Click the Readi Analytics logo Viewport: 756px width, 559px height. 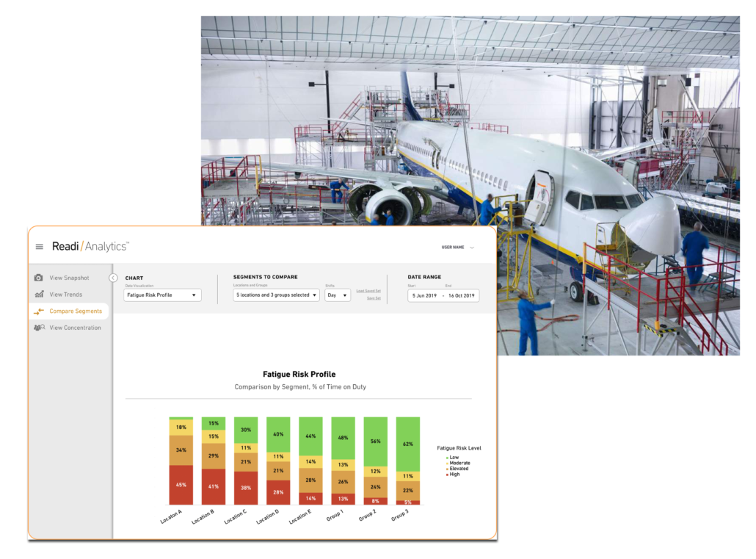(91, 247)
